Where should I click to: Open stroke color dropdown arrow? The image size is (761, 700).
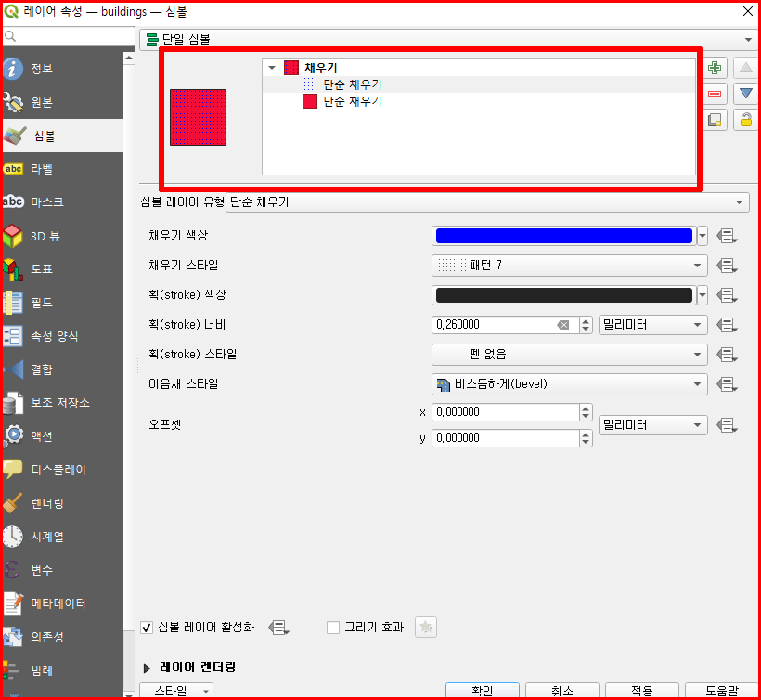tap(703, 295)
